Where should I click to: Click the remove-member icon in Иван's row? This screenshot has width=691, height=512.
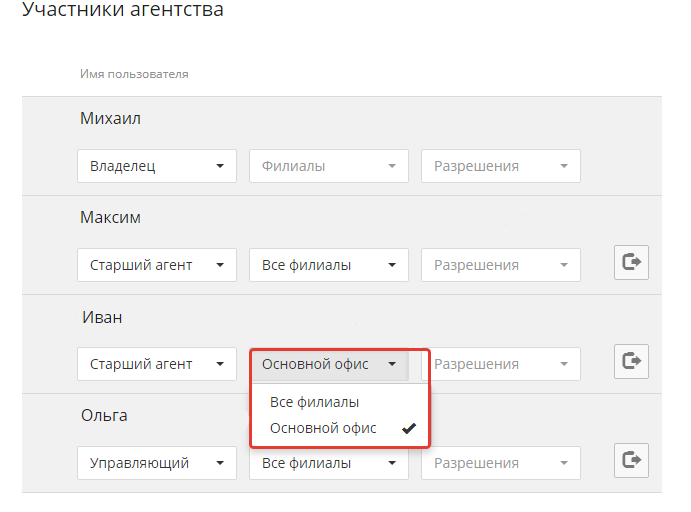point(631,361)
